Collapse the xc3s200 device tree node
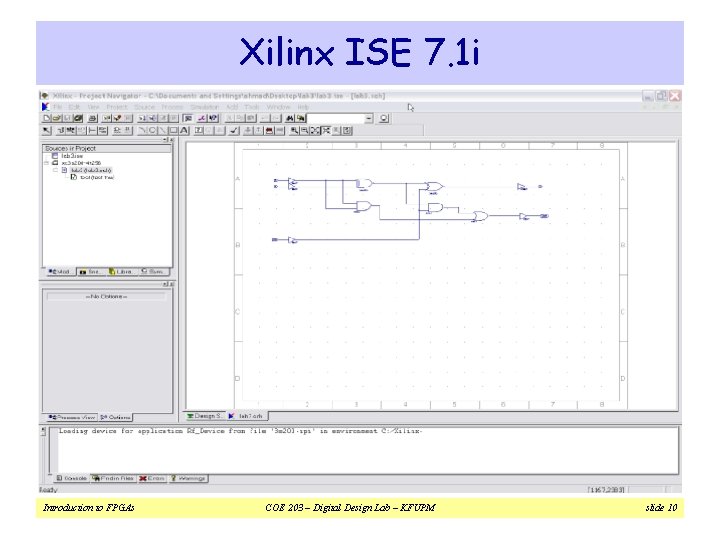This screenshot has height=540, width=720. pyautogui.click(x=46, y=163)
